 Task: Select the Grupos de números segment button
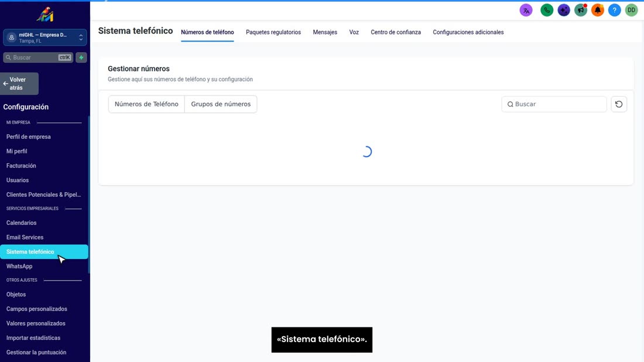[x=221, y=104]
